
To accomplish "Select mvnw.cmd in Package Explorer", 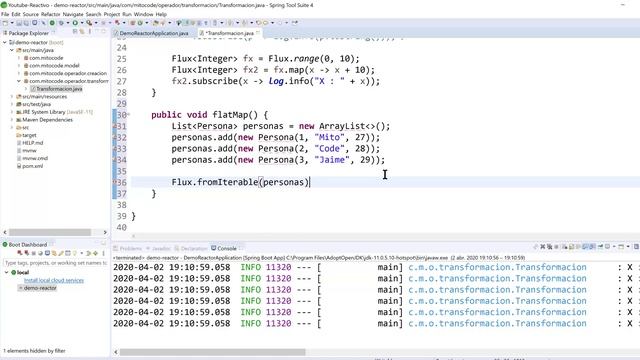I will click(35, 158).
